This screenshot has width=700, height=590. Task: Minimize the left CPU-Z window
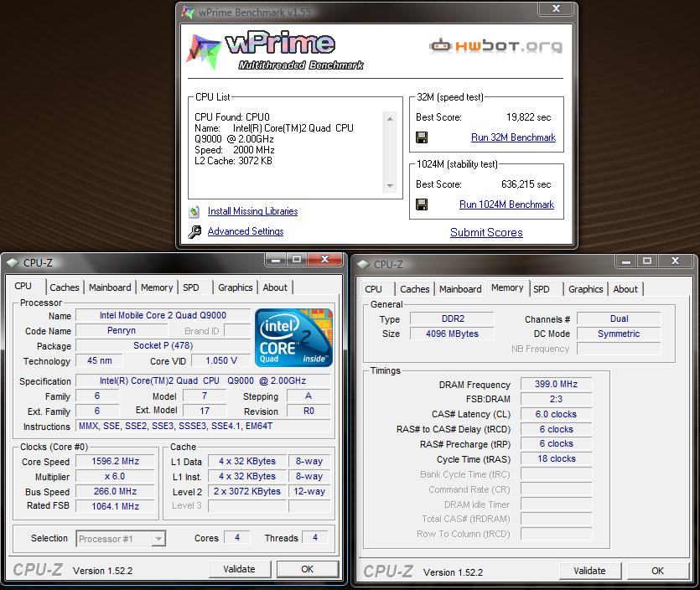coord(276,259)
